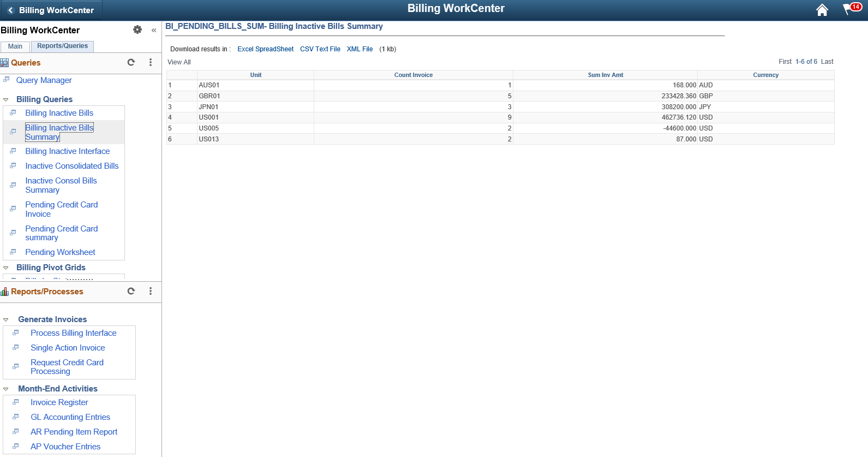Download results as Excel SpreadSheet
The width and height of the screenshot is (868, 457).
[265, 49]
